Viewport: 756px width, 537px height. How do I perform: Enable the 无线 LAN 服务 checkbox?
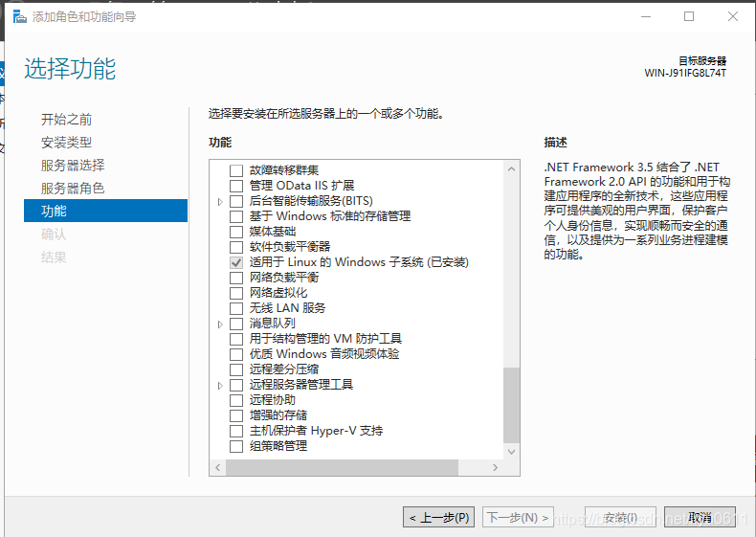[236, 308]
